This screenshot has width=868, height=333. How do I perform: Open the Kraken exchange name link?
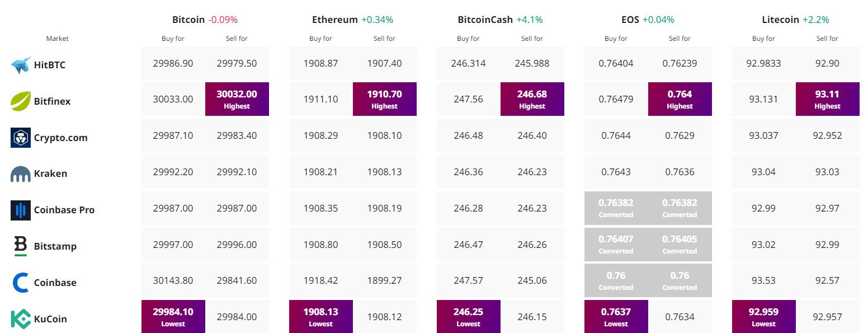(x=51, y=173)
